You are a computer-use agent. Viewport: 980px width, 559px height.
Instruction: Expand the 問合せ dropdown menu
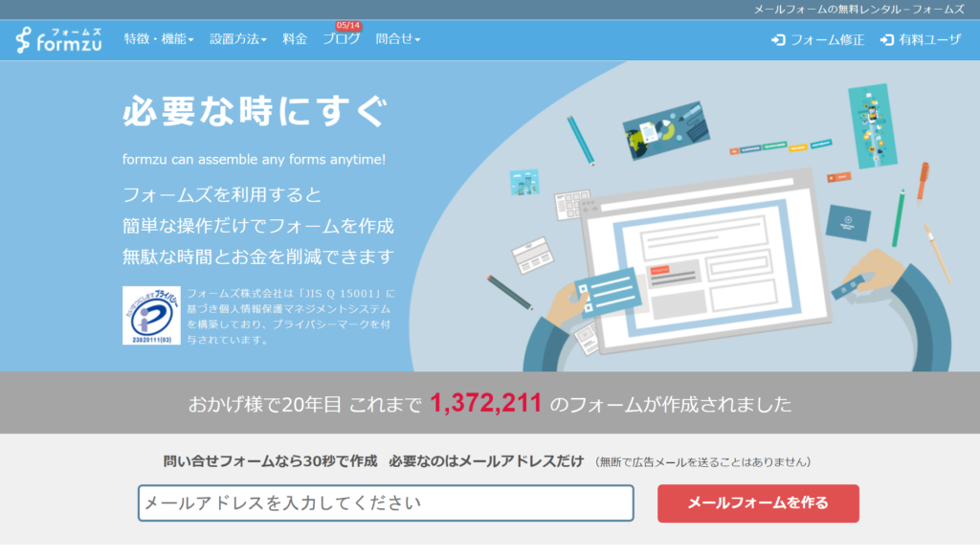pos(398,39)
